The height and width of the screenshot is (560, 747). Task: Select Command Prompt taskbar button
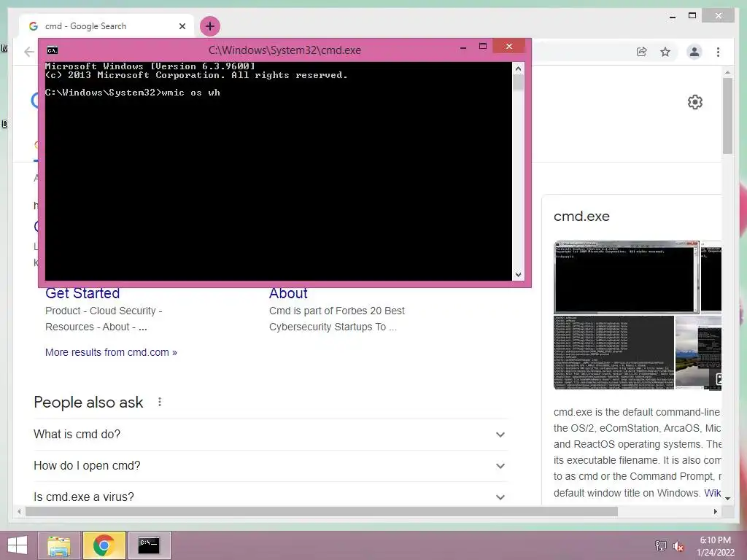click(x=149, y=545)
